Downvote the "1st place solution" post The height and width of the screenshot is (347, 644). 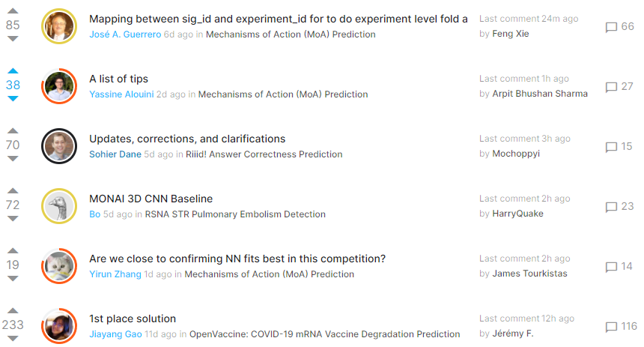point(13,338)
